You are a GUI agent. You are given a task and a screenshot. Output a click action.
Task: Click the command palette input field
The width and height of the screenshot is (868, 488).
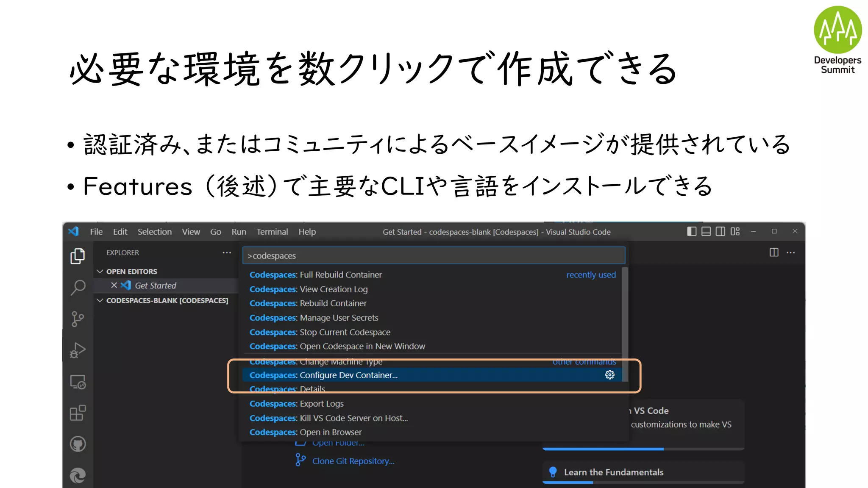coord(434,255)
